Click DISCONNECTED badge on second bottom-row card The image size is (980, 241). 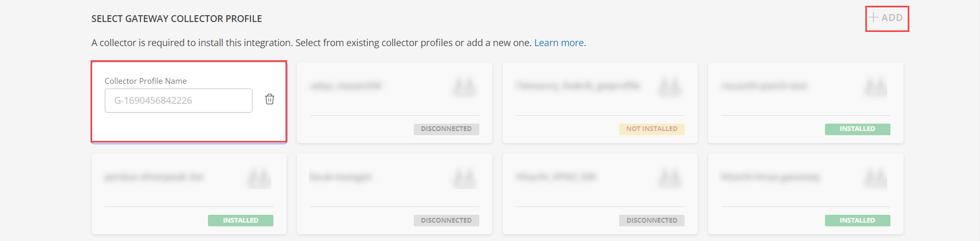pyautogui.click(x=446, y=221)
